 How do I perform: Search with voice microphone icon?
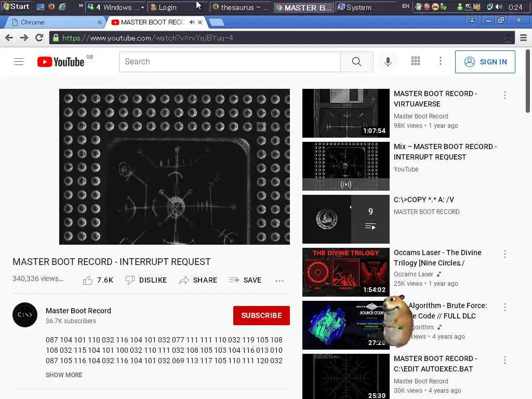(x=388, y=62)
